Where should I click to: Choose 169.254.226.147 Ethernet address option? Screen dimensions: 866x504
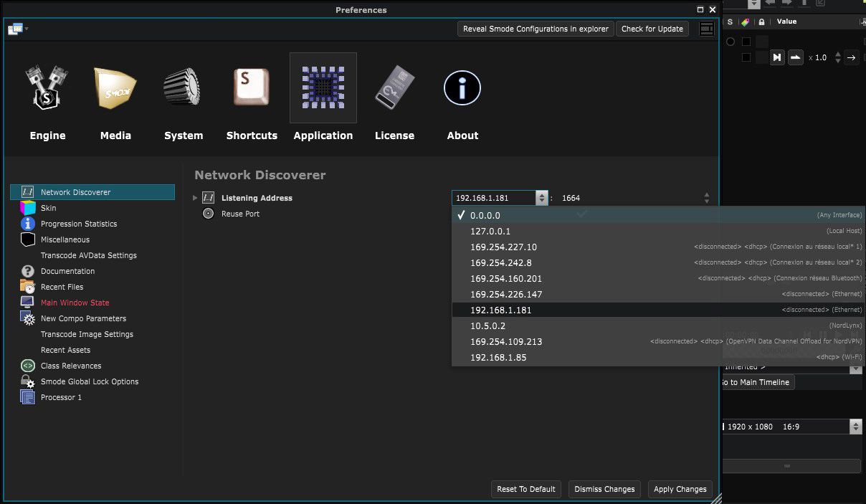pos(659,294)
